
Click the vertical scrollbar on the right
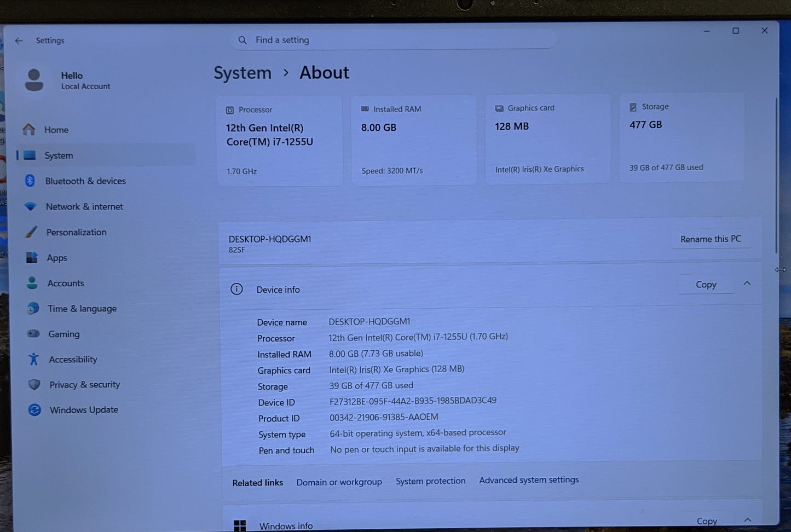776,175
